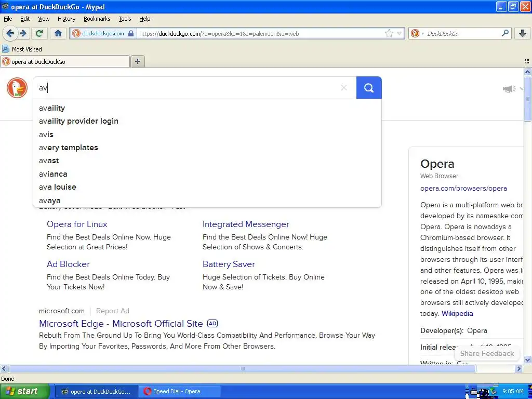The image size is (532, 399).
Task: Open the Downloads arrow button
Action: click(x=523, y=33)
